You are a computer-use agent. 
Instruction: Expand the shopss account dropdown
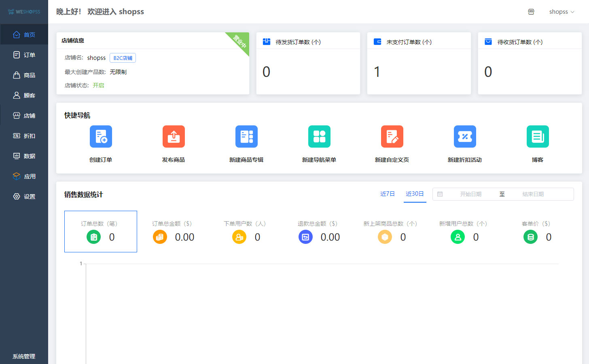click(x=561, y=12)
